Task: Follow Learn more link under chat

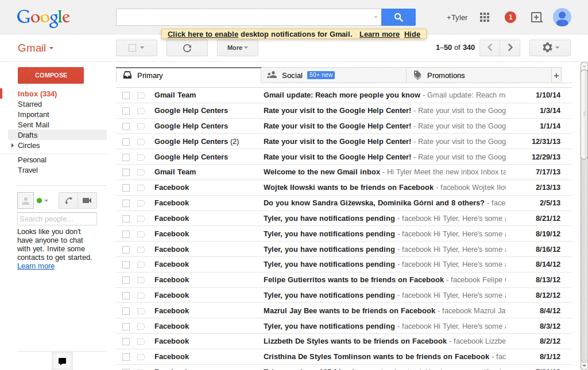Action: coord(36,266)
